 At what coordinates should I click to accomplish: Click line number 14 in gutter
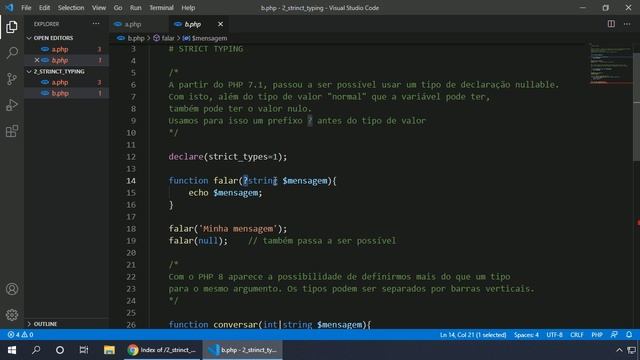pyautogui.click(x=131, y=181)
